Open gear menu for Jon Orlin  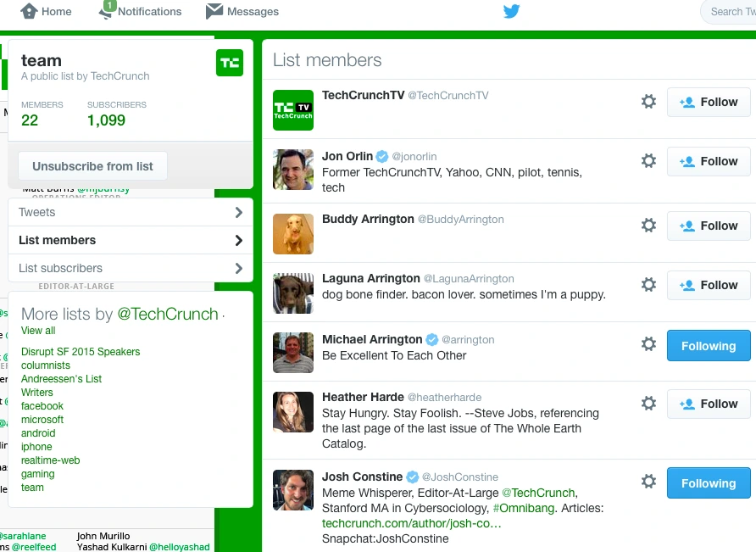point(648,160)
